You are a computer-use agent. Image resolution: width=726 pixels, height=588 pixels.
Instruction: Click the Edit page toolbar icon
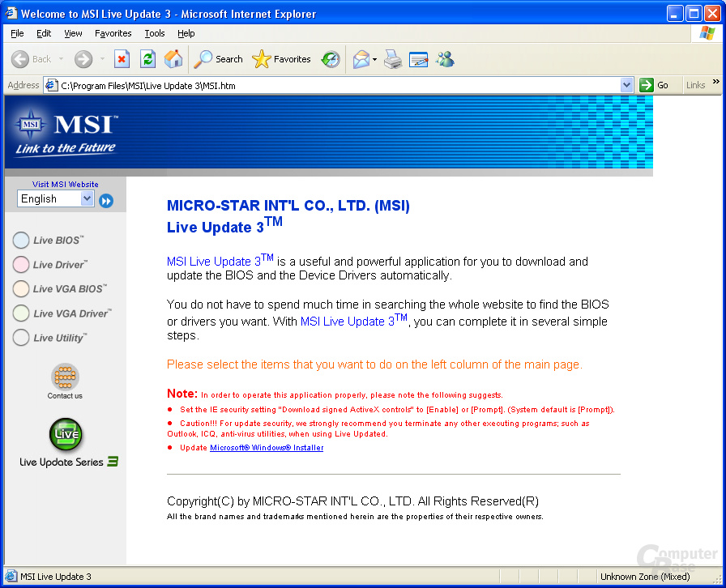tap(419, 59)
